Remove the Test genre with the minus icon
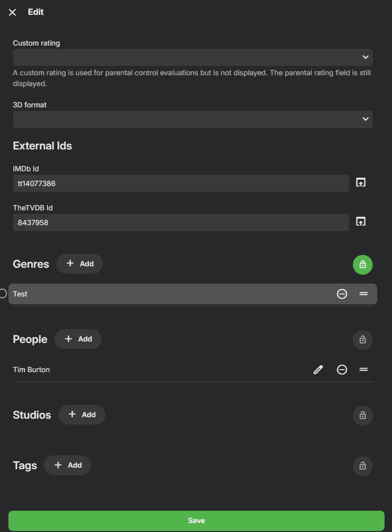The image size is (392, 532). click(x=342, y=293)
